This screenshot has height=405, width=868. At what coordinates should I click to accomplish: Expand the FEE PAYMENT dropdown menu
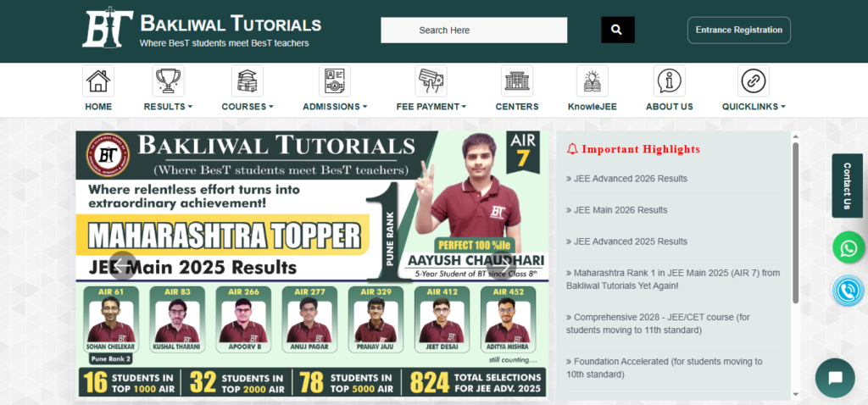click(x=431, y=107)
